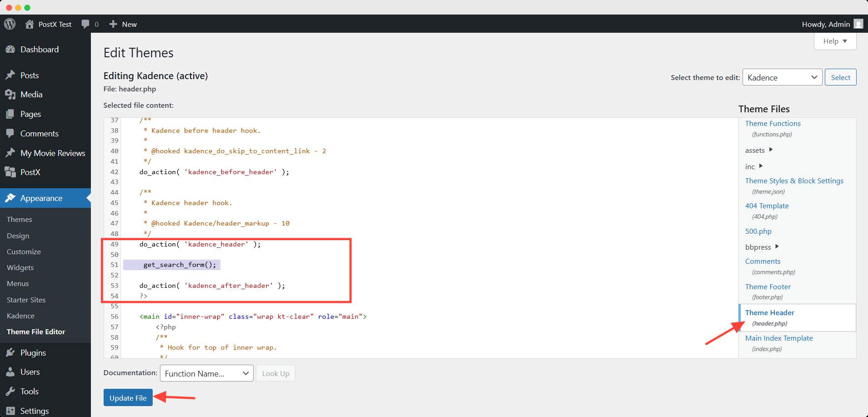Go to Widgets under Appearance

point(20,267)
